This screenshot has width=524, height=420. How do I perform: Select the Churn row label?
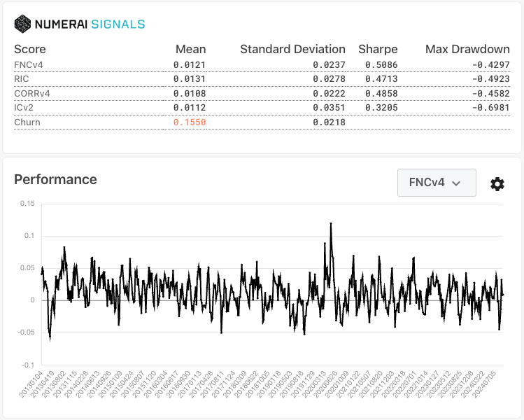click(x=27, y=122)
